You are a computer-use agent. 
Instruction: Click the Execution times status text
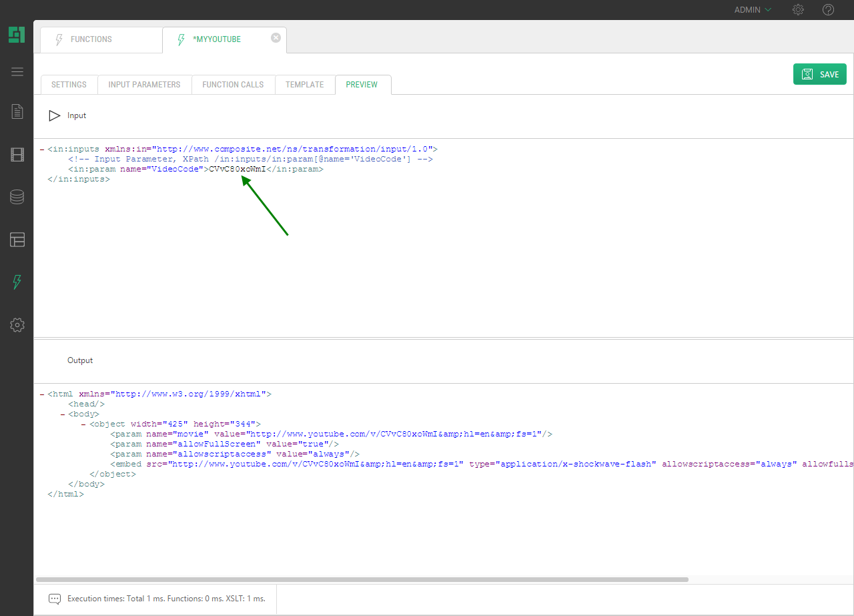(x=166, y=599)
